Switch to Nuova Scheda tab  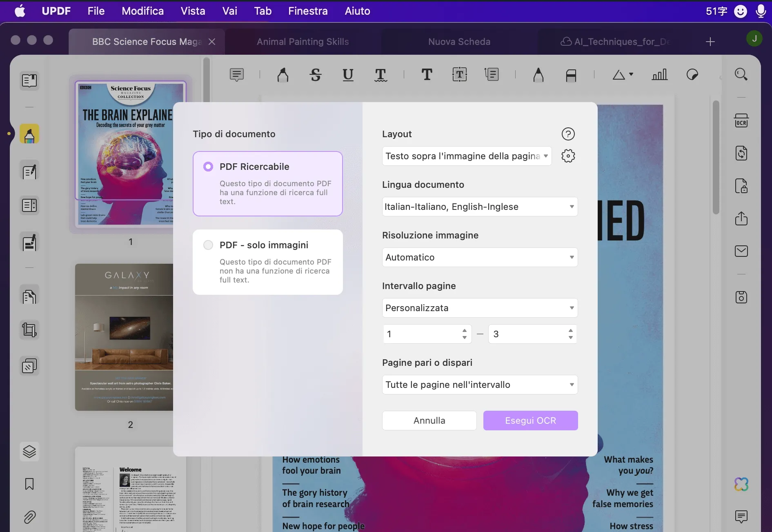pyautogui.click(x=459, y=42)
